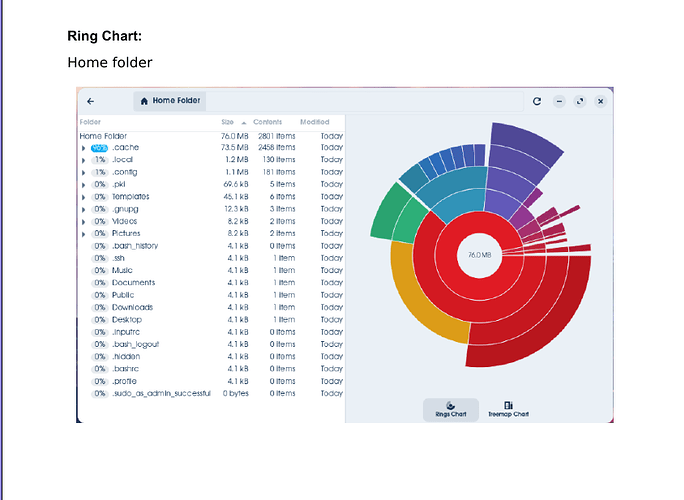Click the home icon in path bar

(144, 101)
